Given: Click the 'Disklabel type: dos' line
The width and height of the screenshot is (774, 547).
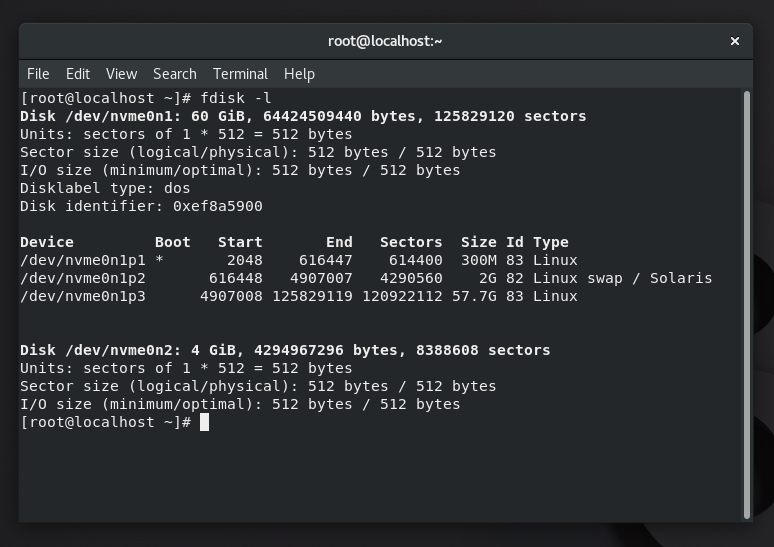Looking at the screenshot, I should point(105,189).
